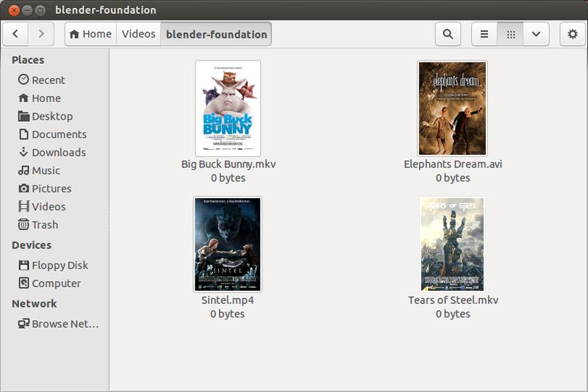The image size is (588, 392).
Task: Close the blender-foundation window
Action: tap(14, 10)
